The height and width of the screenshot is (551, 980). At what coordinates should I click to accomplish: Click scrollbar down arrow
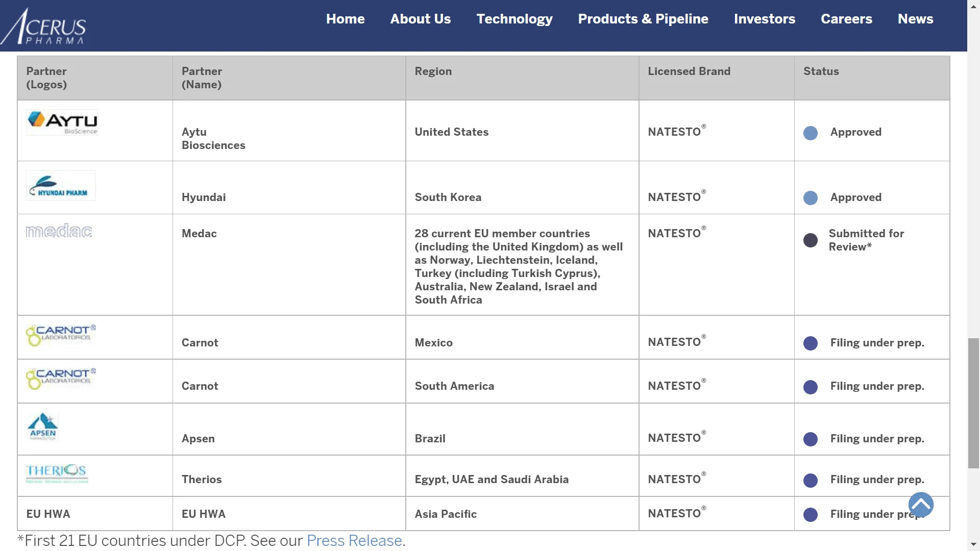[973, 544]
